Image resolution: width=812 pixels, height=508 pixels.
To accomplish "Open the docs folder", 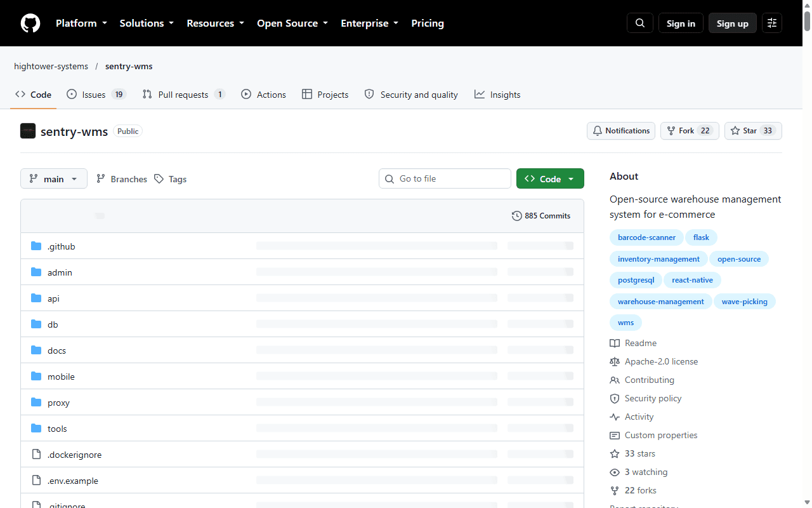I will (x=56, y=351).
